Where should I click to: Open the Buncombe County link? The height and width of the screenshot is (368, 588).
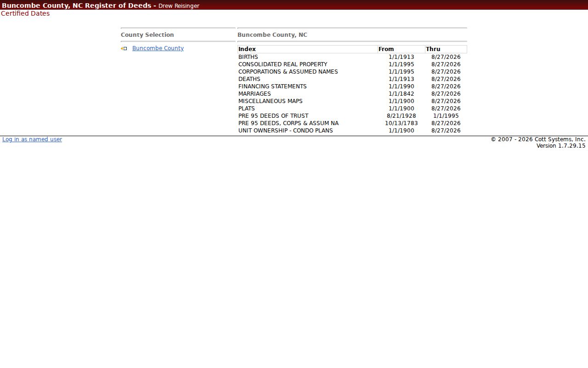tap(158, 48)
